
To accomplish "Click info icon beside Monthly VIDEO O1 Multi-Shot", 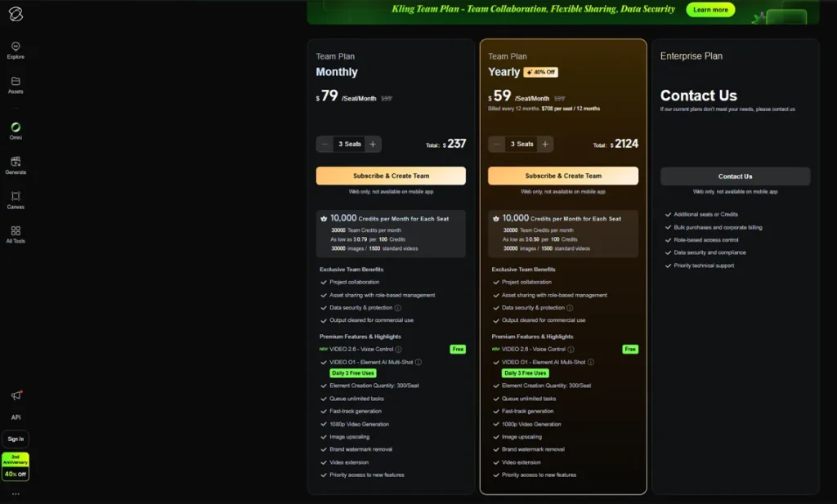I will coord(418,362).
